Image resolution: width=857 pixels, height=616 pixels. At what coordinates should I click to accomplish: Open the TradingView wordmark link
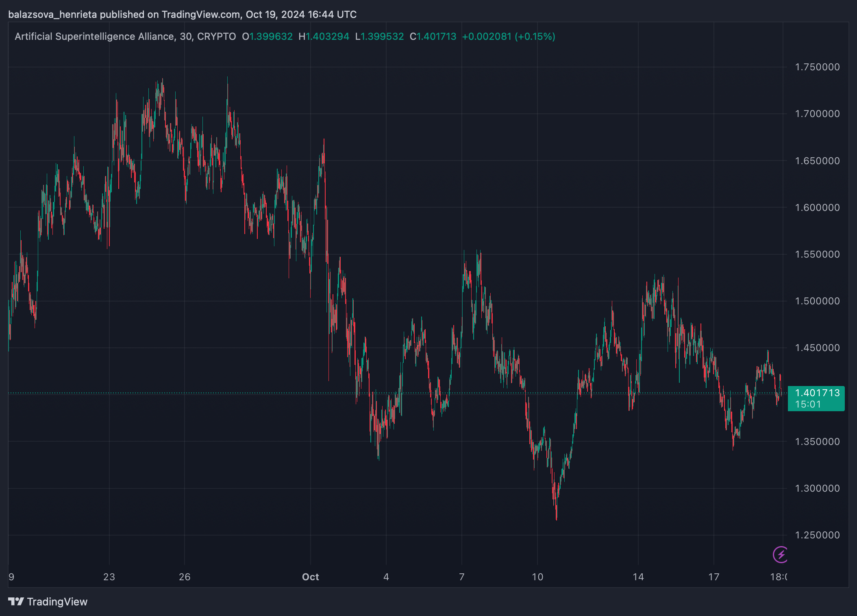tap(57, 602)
